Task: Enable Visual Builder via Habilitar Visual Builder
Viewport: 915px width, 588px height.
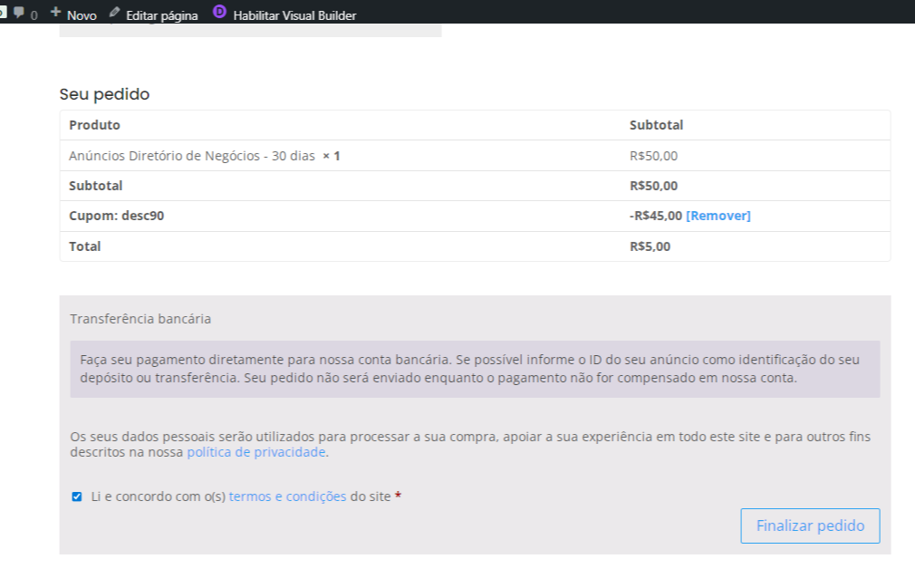Action: tap(294, 15)
